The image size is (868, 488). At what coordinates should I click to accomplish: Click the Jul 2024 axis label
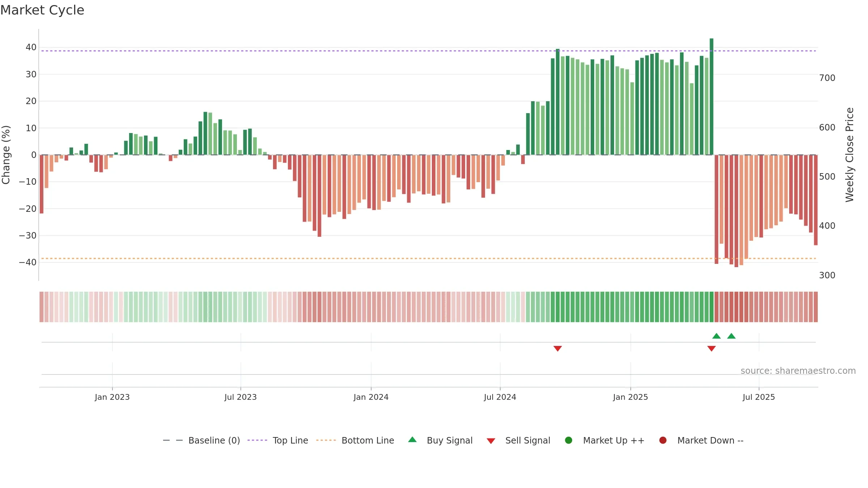click(x=500, y=397)
